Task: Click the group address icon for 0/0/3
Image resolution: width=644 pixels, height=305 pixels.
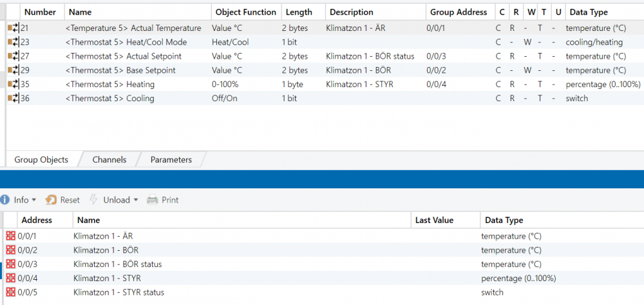Action: point(10,264)
